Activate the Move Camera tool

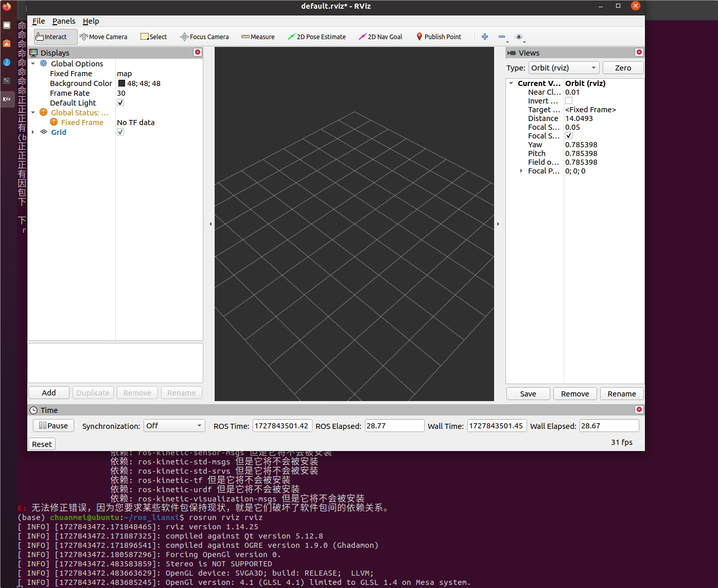(104, 37)
